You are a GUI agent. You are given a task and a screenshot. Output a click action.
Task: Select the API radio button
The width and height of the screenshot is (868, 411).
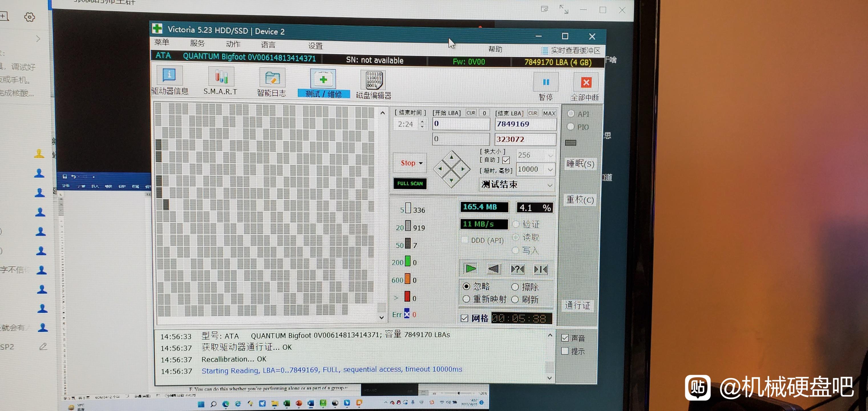tap(571, 113)
